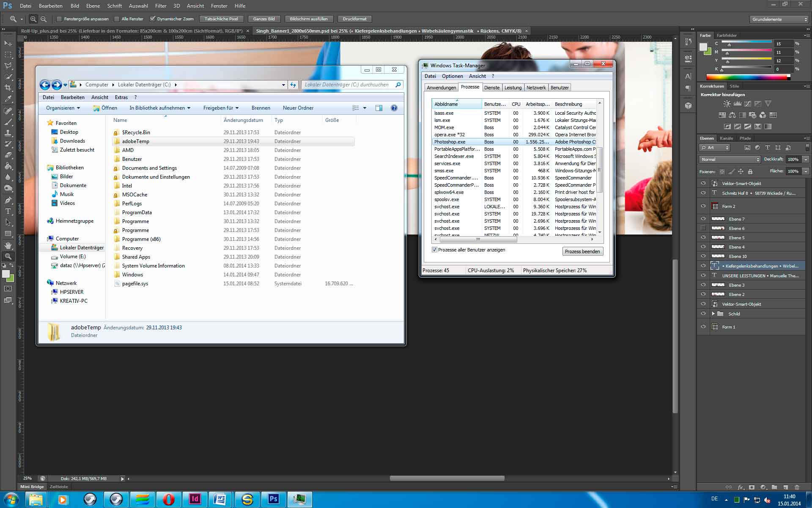The height and width of the screenshot is (508, 812).
Task: Hide the Ebene 7 layer
Action: pyautogui.click(x=703, y=219)
